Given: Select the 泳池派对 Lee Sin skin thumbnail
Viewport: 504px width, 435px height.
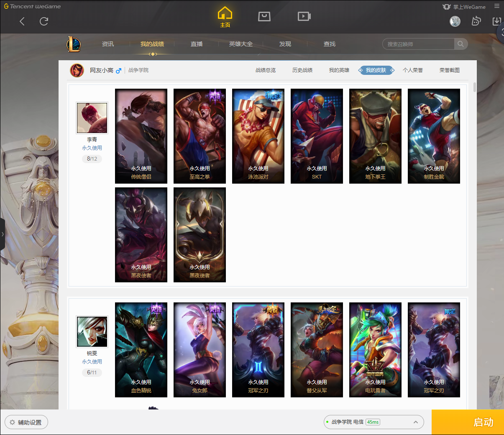Looking at the screenshot, I should 258,136.
